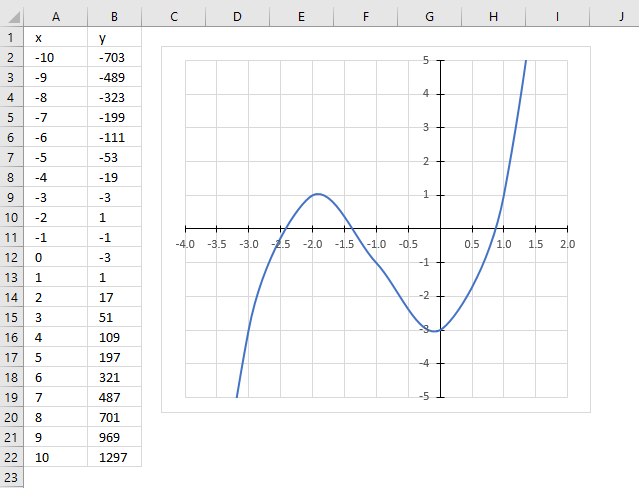Click cell with value -10
The image size is (639, 488).
(x=56, y=57)
